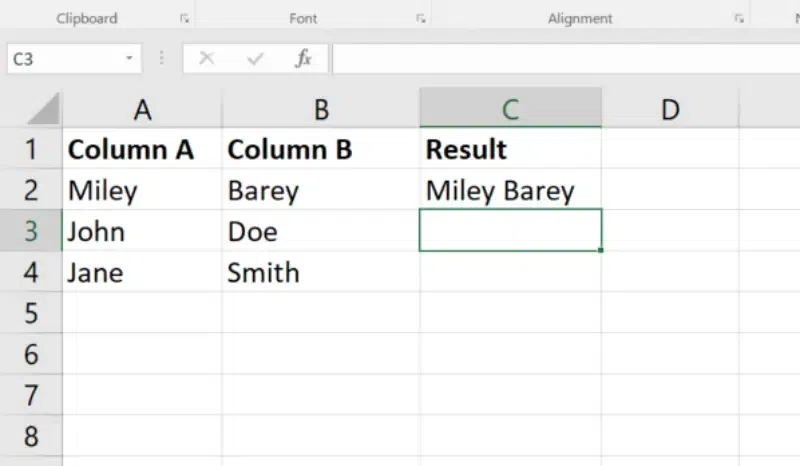Click the Enter checkmark in formula bar
The height and width of the screenshot is (466, 800).
pyautogui.click(x=255, y=59)
